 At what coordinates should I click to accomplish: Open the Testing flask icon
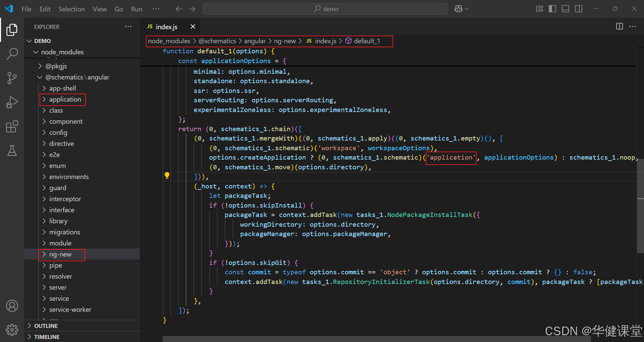click(x=12, y=151)
